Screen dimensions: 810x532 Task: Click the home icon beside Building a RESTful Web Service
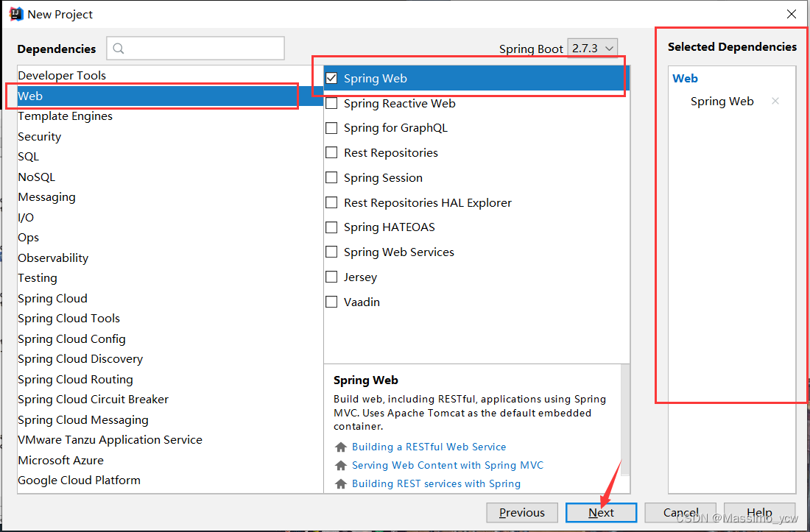click(x=340, y=447)
